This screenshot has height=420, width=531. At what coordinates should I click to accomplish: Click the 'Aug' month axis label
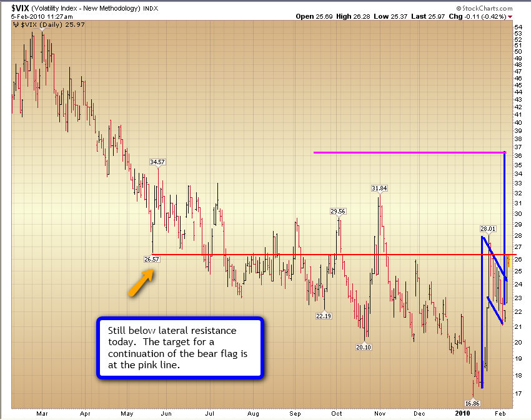(253, 414)
